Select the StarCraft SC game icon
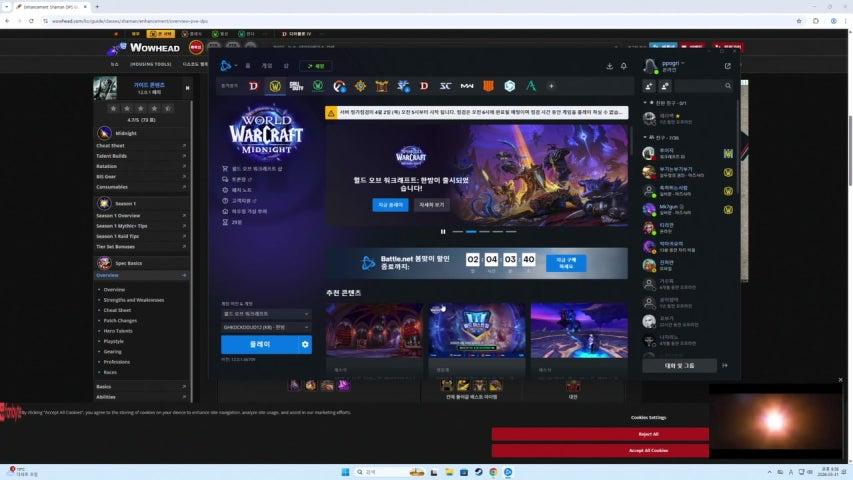 point(446,86)
